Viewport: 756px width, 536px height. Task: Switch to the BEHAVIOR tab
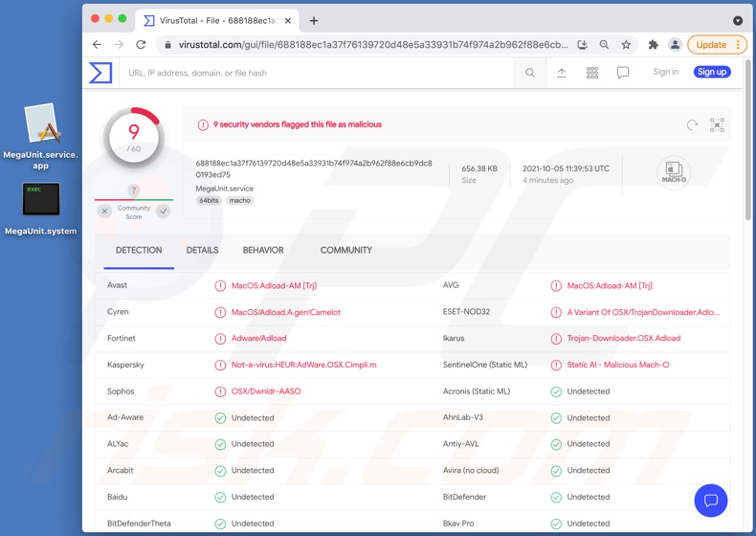pos(263,250)
